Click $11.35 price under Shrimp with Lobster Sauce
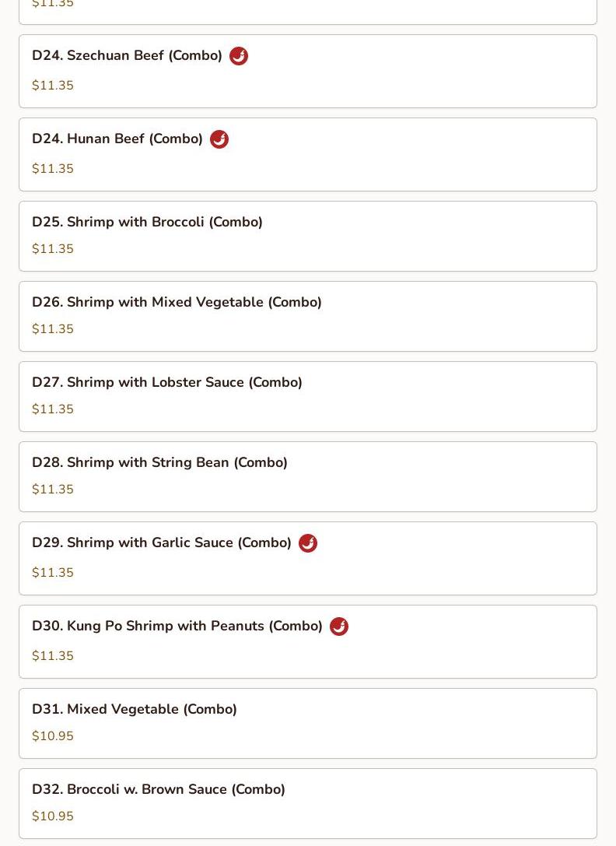The height and width of the screenshot is (846, 616). click(53, 409)
